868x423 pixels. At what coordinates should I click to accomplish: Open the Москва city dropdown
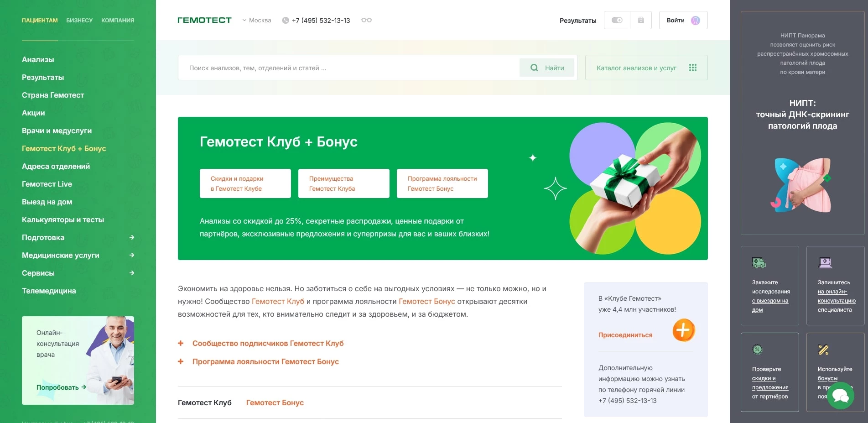(x=256, y=20)
